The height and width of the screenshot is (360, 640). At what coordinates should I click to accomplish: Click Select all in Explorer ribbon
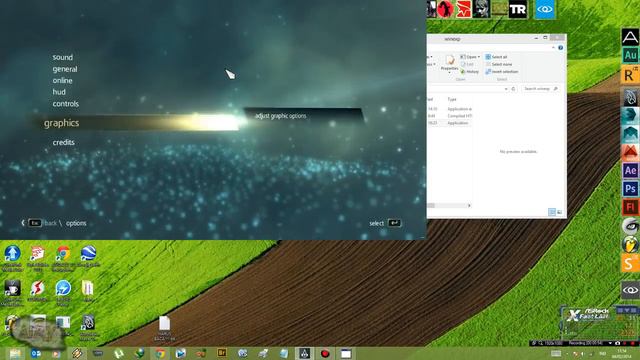click(x=496, y=57)
